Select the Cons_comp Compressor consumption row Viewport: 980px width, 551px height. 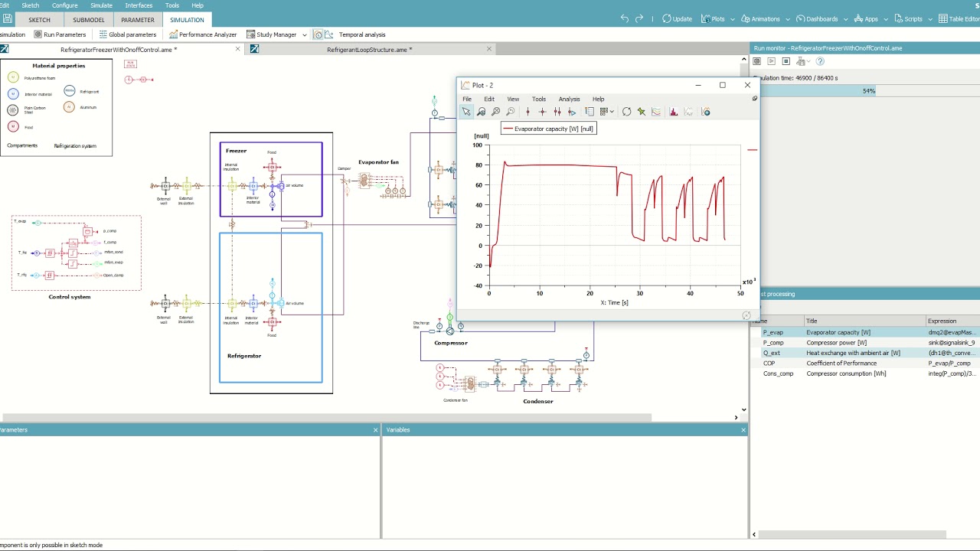865,373
